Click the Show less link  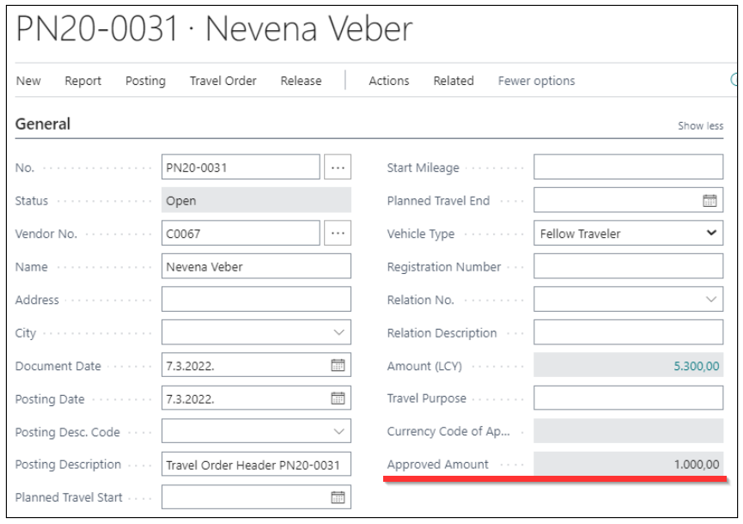[x=700, y=126]
